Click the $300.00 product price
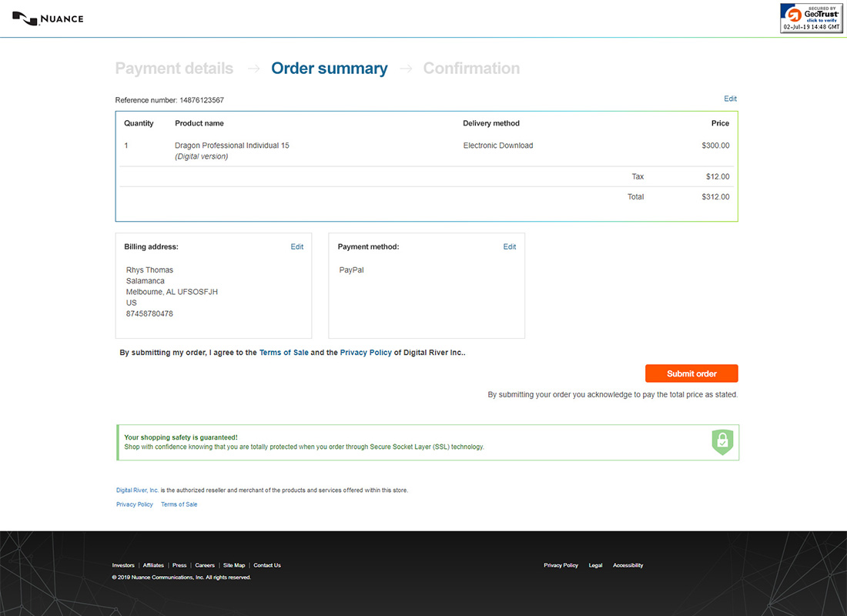This screenshot has width=847, height=616. pyautogui.click(x=715, y=146)
